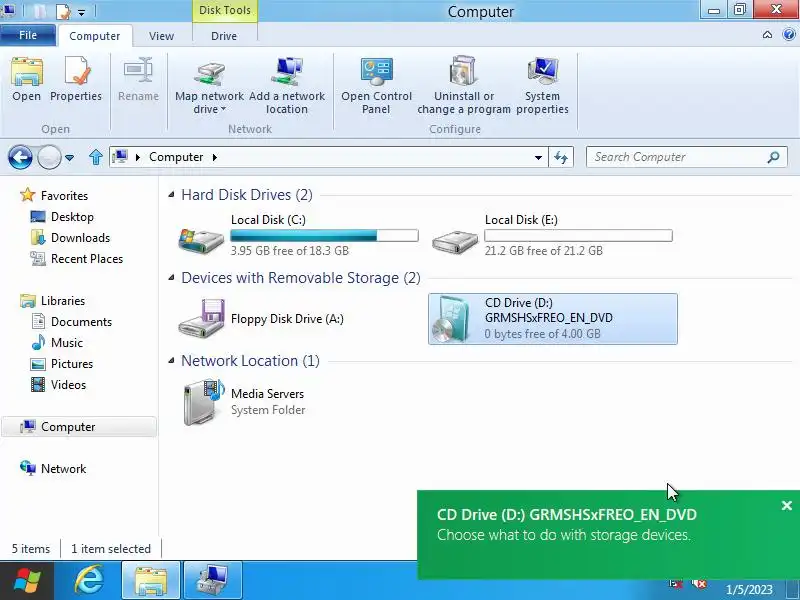Open Desktop in navigation pane
The height and width of the screenshot is (600, 800).
click(72, 217)
